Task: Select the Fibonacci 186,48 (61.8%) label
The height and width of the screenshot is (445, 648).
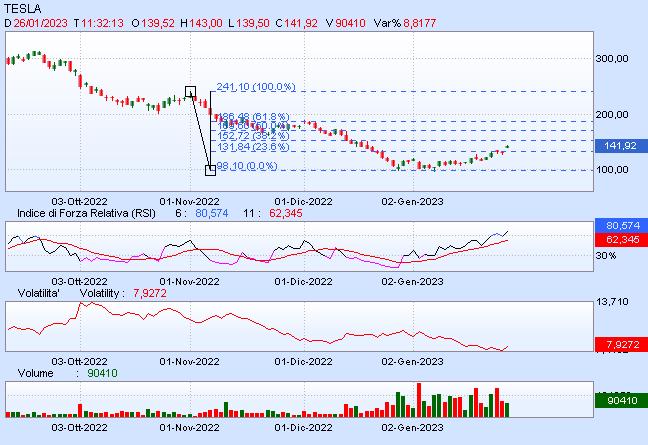Action: coord(253,117)
